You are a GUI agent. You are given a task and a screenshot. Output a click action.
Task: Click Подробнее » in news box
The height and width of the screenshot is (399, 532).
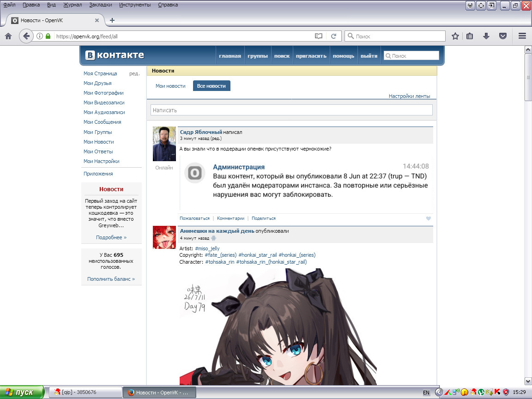click(x=111, y=237)
